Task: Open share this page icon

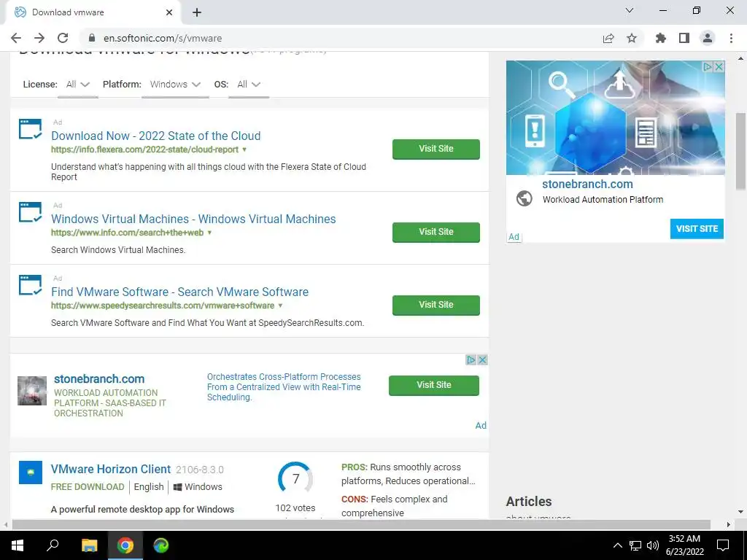Action: (608, 38)
